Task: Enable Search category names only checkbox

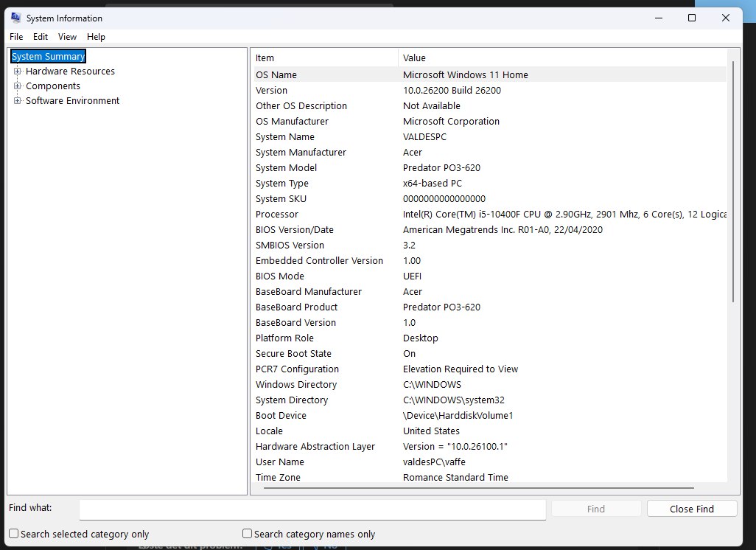Action: [248, 534]
